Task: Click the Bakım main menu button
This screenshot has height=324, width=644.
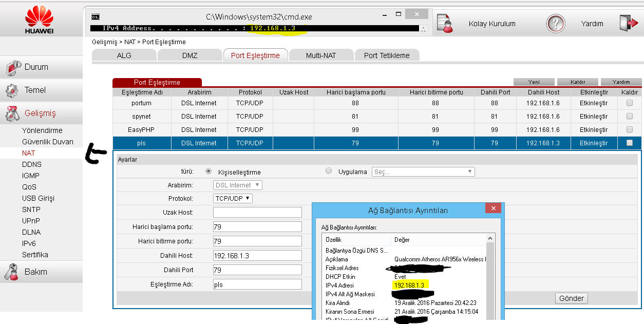Action: pyautogui.click(x=41, y=272)
